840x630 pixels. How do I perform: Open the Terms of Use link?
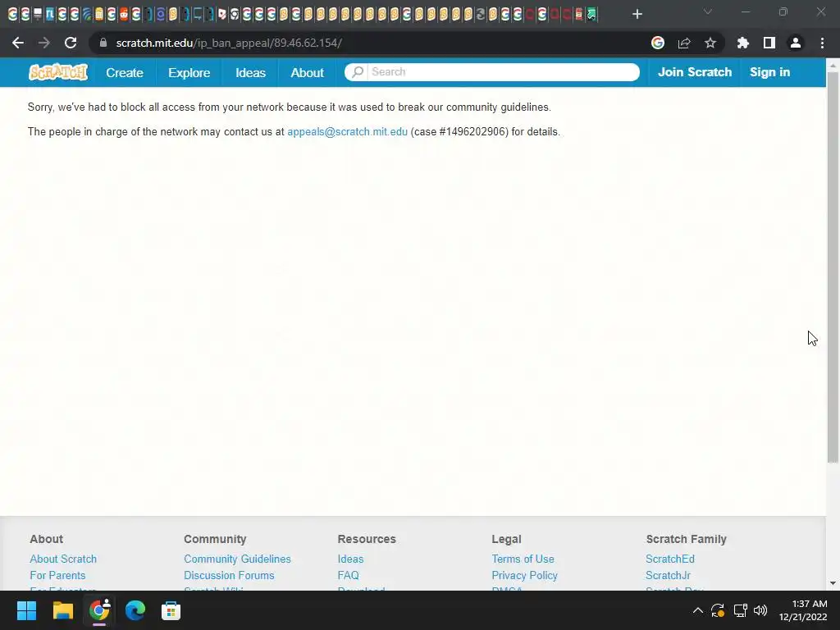[523, 559]
